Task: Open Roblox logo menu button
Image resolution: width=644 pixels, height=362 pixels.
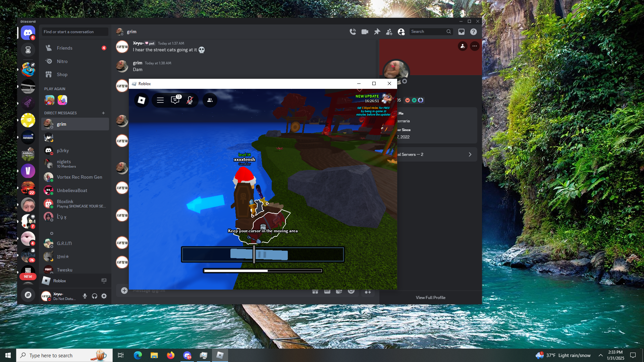Action: (x=142, y=100)
